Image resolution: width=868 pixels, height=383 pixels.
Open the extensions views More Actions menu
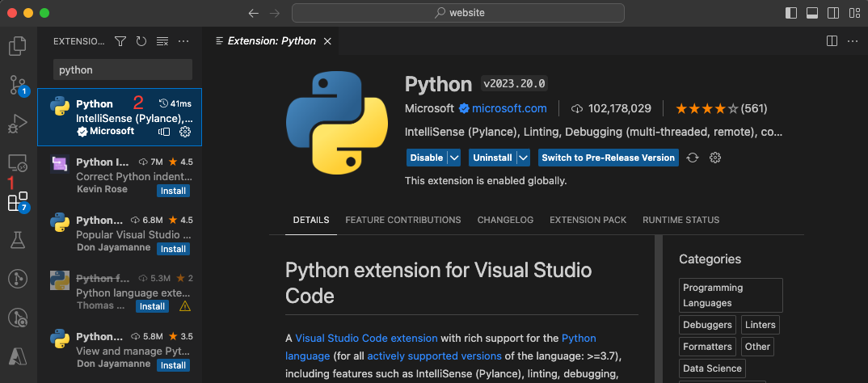tap(183, 41)
